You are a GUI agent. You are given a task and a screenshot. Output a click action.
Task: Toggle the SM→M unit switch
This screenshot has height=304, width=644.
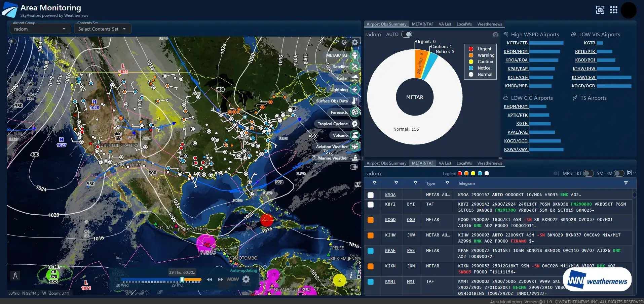(x=618, y=173)
